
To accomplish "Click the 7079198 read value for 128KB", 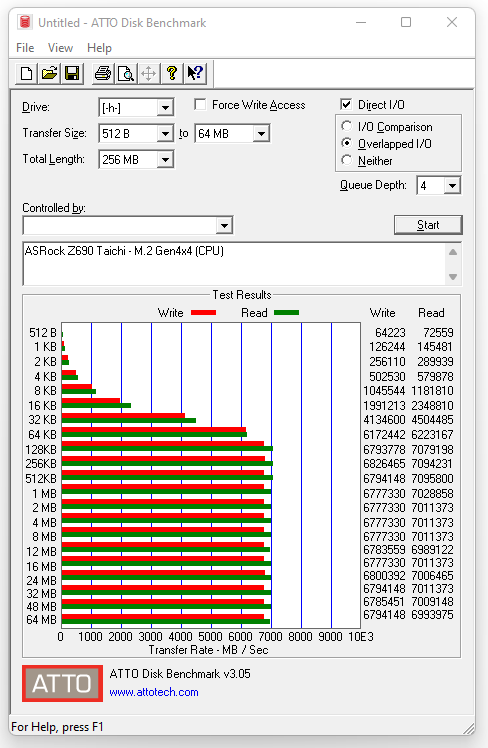I will [432, 449].
